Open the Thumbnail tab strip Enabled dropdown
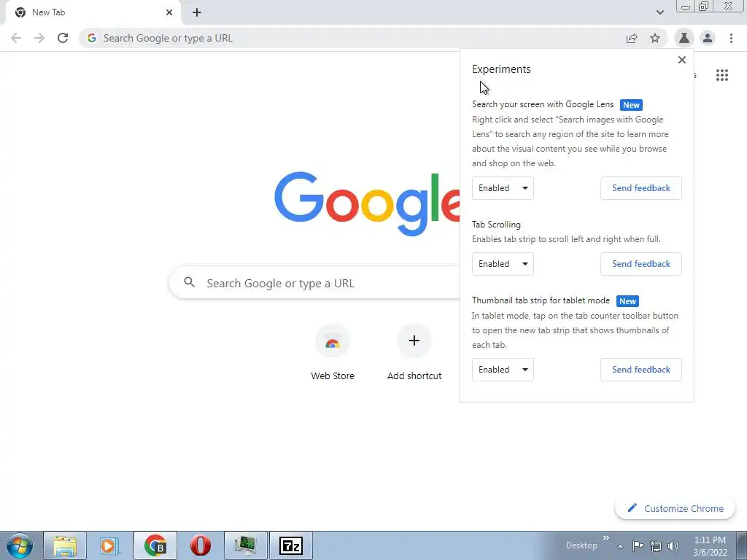747x560 pixels. pos(503,370)
